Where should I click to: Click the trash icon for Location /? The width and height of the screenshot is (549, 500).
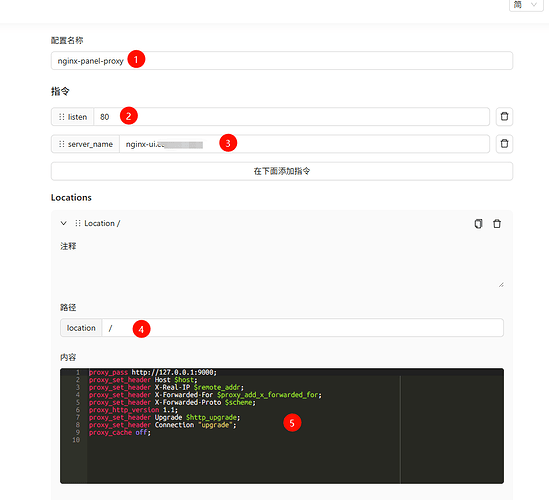(497, 224)
